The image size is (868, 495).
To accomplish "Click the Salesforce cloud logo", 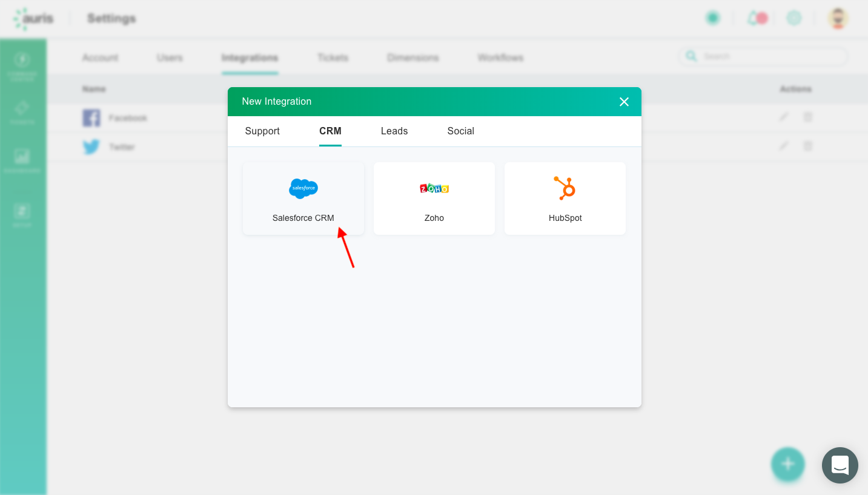I will tap(303, 189).
